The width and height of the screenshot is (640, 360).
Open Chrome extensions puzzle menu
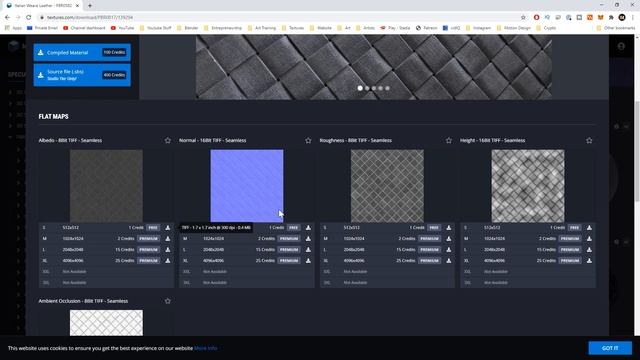coord(611,18)
